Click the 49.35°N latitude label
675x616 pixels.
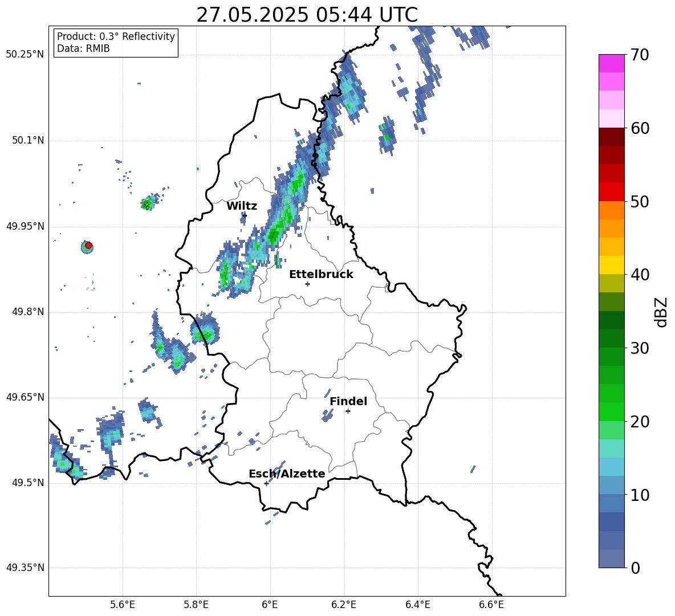(x=25, y=568)
